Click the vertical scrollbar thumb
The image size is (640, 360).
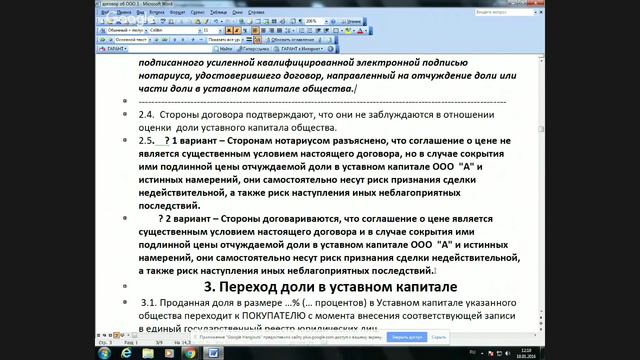click(x=541, y=129)
